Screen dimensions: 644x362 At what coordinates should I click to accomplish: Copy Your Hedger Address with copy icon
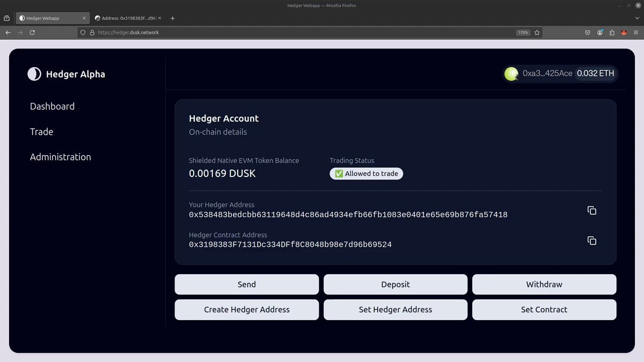[x=592, y=210]
